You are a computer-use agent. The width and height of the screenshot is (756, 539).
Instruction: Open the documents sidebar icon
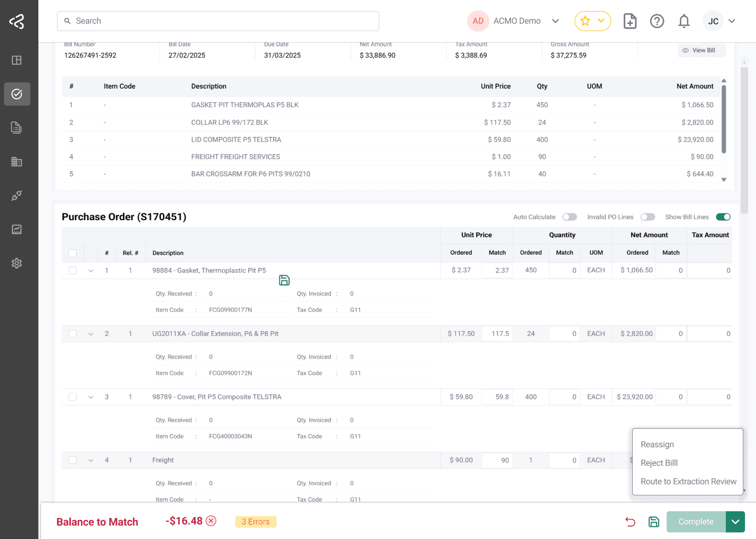[17, 128]
